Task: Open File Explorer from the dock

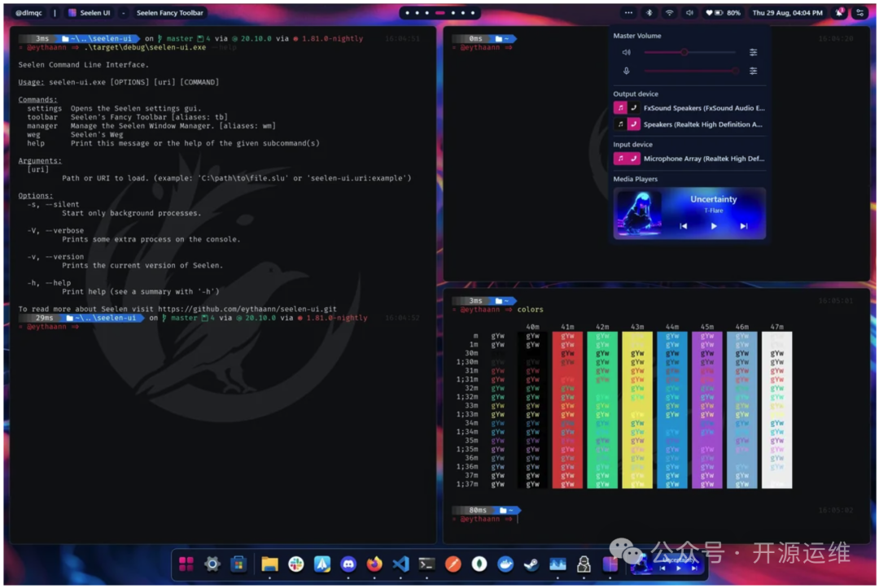Action: coord(269,564)
